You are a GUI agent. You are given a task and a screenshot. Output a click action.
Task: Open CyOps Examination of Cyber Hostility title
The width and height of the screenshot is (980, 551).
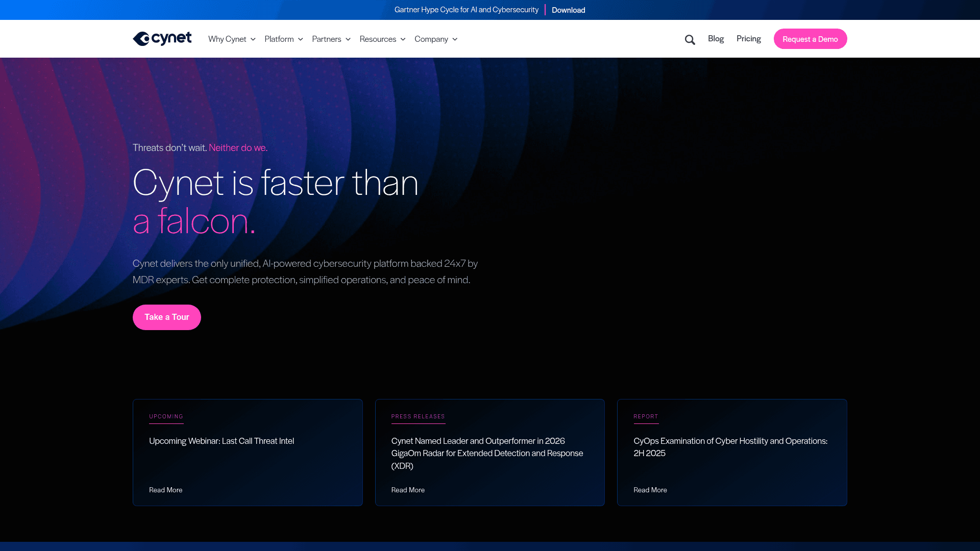(x=730, y=447)
